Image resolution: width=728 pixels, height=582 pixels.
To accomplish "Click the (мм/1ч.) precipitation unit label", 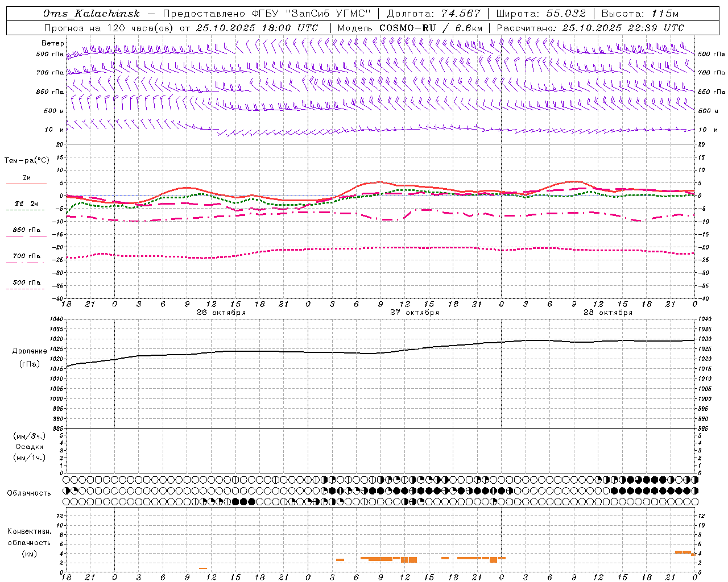I will pos(30,458).
